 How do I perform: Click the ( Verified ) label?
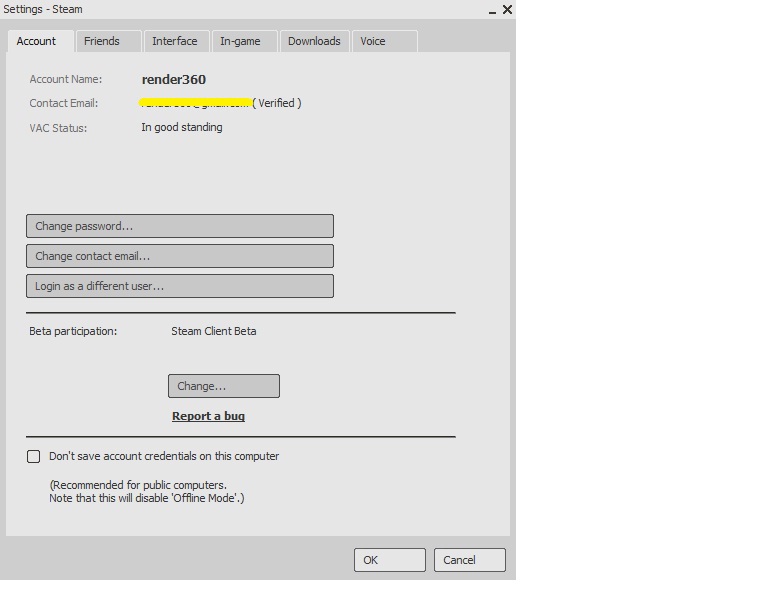tap(277, 103)
